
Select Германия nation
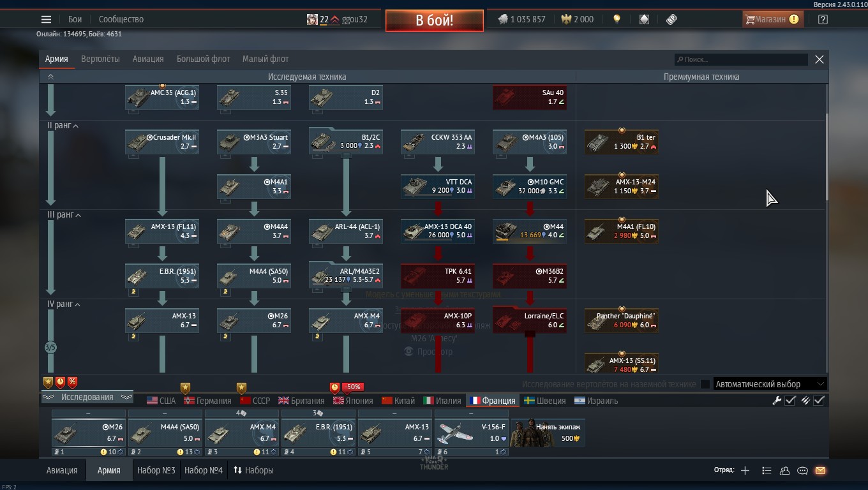point(207,401)
